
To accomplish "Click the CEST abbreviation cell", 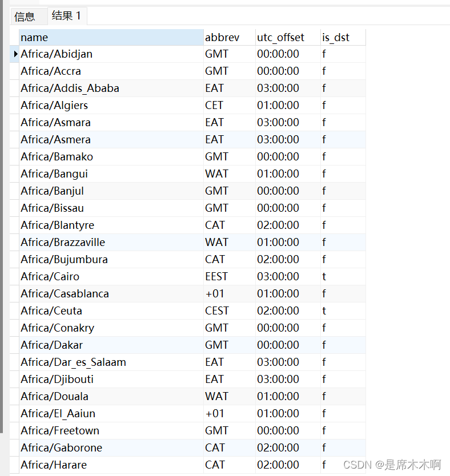I will point(229,311).
